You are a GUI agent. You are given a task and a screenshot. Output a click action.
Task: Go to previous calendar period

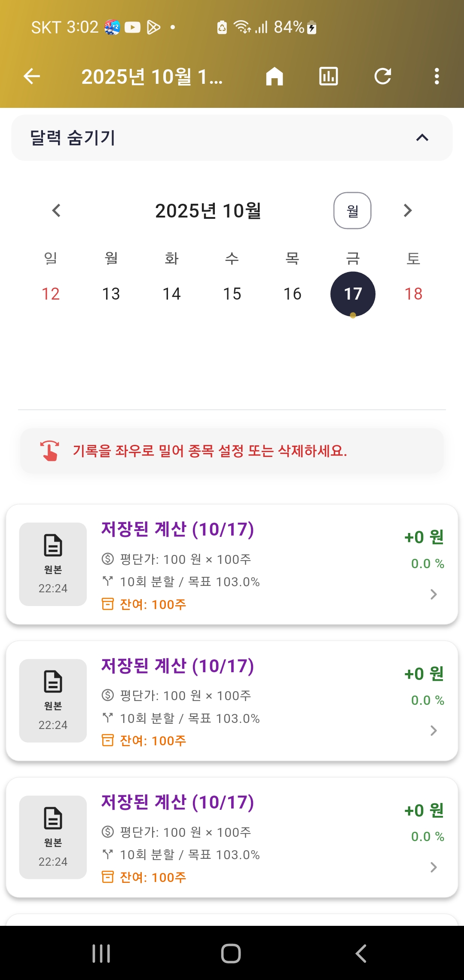tap(56, 211)
